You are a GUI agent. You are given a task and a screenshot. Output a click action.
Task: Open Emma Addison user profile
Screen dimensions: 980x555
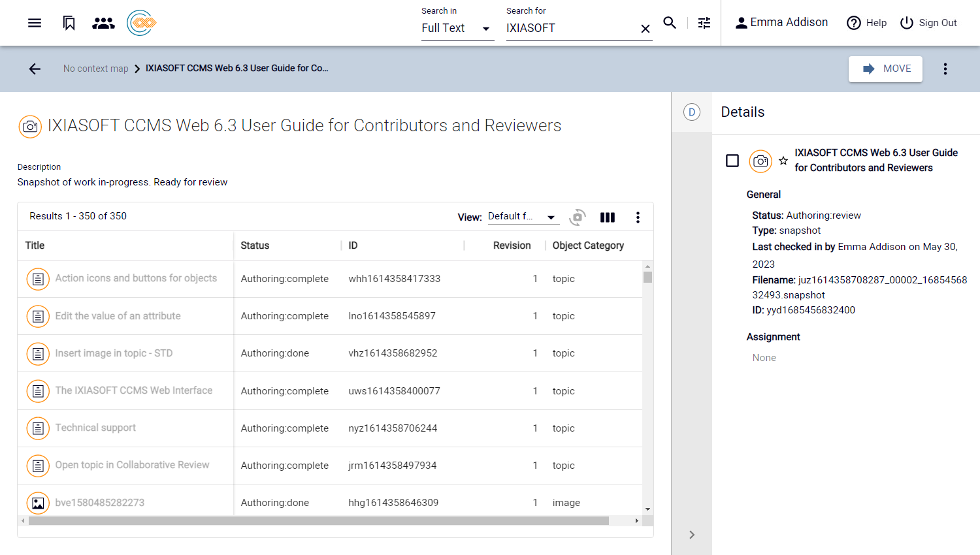tap(781, 22)
